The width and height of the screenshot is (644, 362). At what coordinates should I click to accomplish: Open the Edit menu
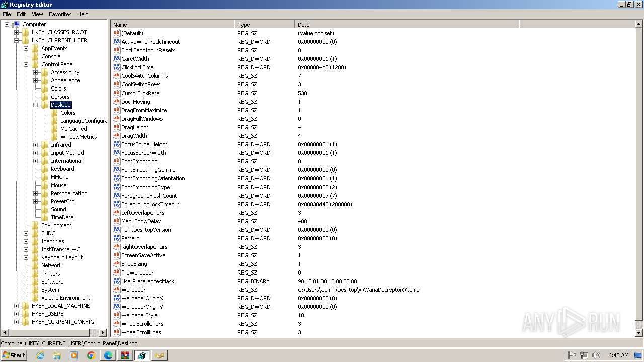click(21, 14)
